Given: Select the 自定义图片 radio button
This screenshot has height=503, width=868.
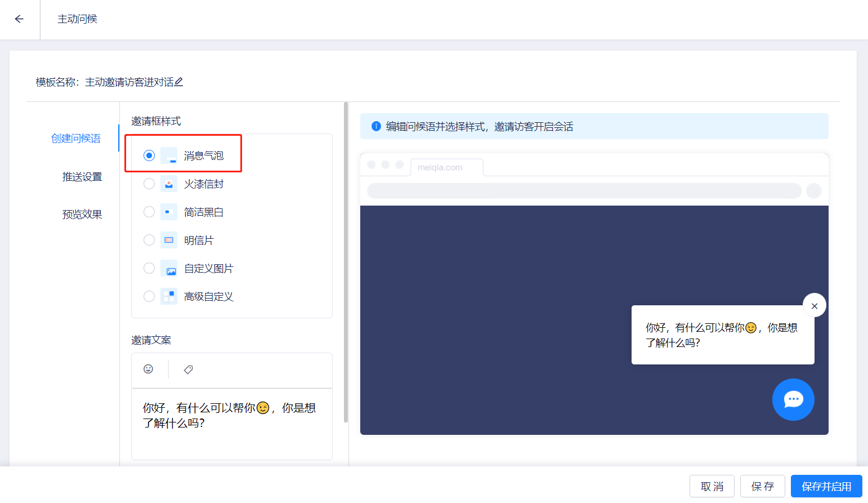Looking at the screenshot, I should click(x=149, y=268).
